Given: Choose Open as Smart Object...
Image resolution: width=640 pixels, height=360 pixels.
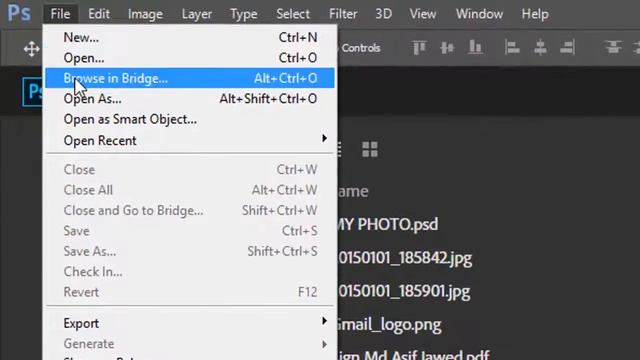Looking at the screenshot, I should 190,119.
